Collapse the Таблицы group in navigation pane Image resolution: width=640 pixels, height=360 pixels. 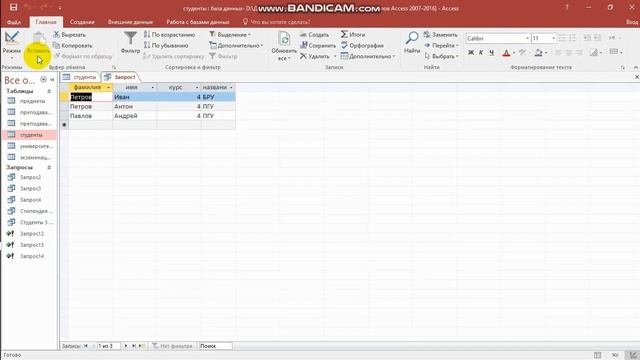[49, 91]
